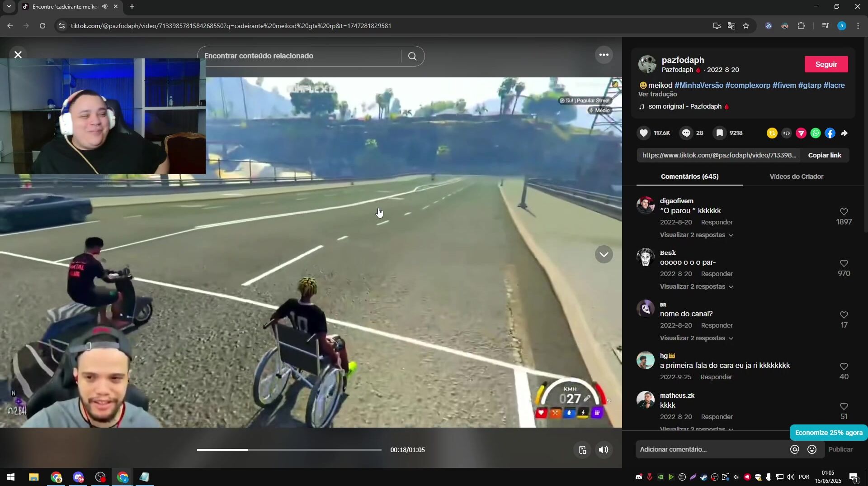The height and width of the screenshot is (486, 868).
Task: Go to next video with down chevron
Action: (x=604, y=254)
